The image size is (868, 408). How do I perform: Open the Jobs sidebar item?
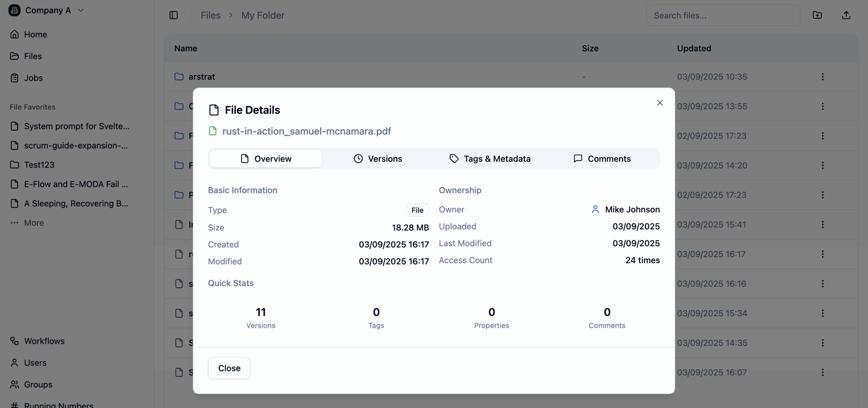click(33, 78)
